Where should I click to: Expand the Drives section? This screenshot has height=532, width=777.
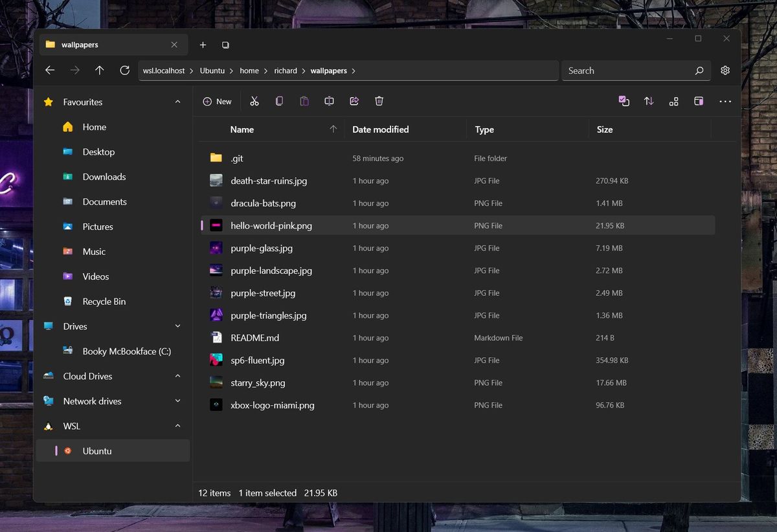[178, 326]
